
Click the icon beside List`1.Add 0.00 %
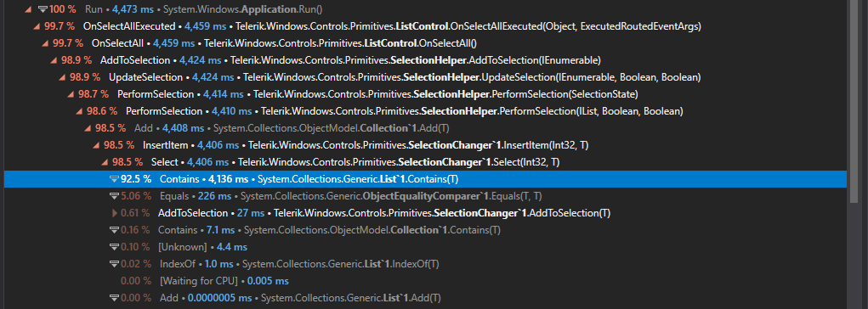114,298
